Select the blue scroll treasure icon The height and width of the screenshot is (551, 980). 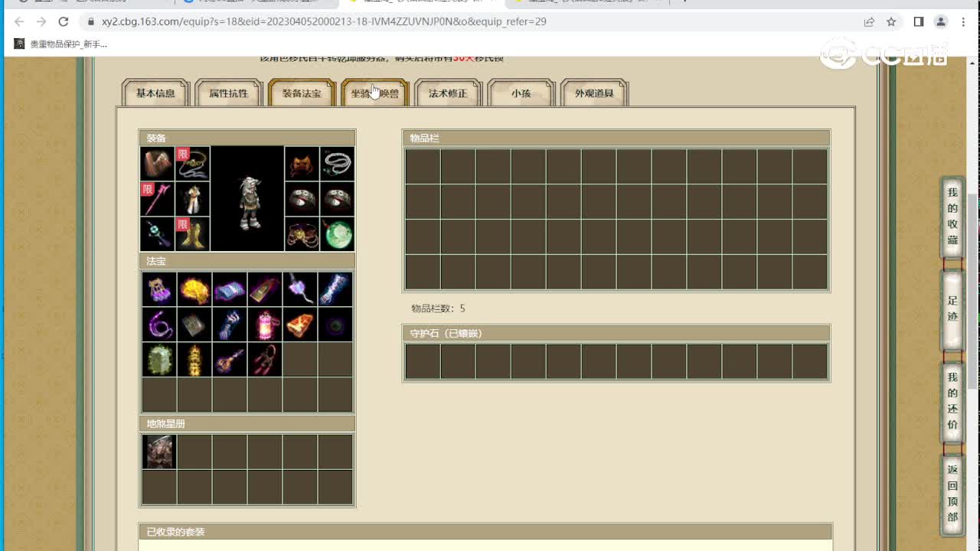(x=230, y=289)
